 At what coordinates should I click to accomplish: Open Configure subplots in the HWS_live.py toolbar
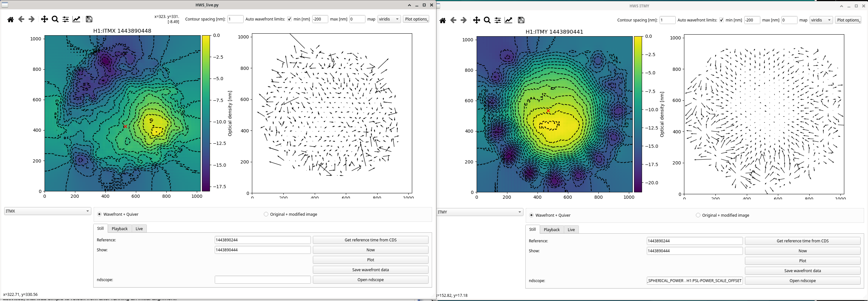point(66,20)
